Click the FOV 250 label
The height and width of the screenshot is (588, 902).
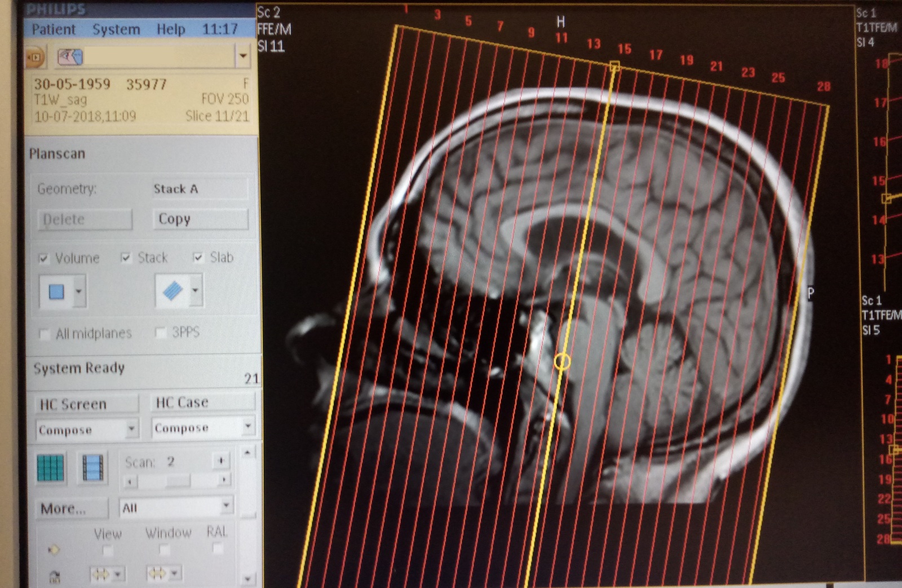[224, 99]
